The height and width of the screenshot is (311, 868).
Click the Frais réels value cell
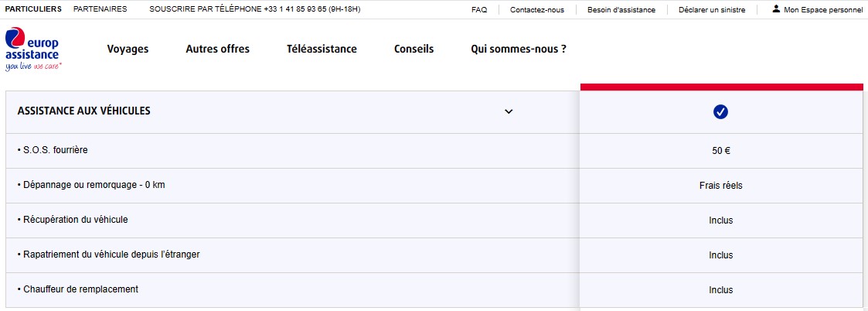720,186
